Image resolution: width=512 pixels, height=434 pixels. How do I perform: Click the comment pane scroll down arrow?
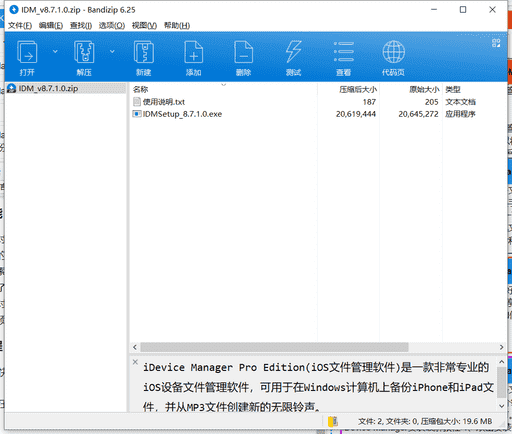[502, 406]
